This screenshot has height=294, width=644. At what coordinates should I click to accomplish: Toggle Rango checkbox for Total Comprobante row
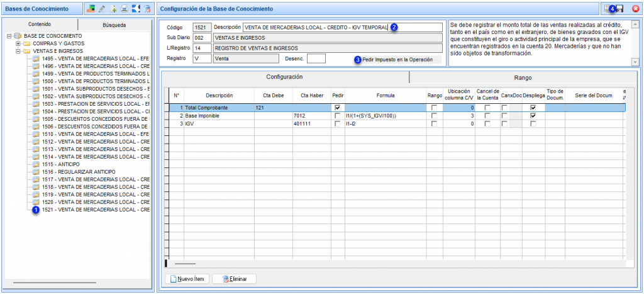[x=434, y=108]
